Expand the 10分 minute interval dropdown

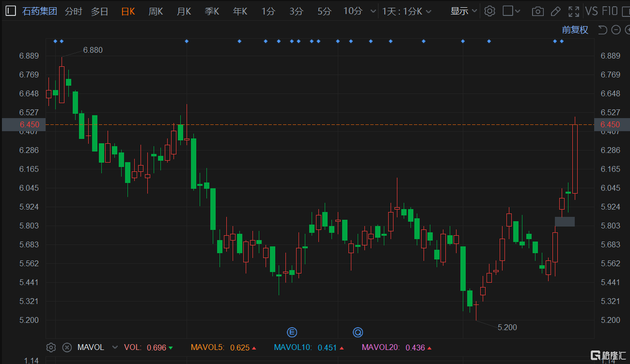pyautogui.click(x=373, y=11)
